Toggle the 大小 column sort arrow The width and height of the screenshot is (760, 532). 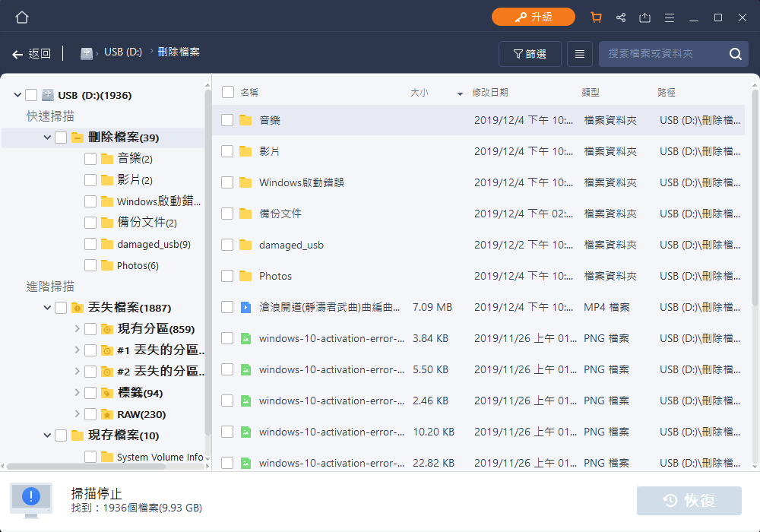point(459,91)
